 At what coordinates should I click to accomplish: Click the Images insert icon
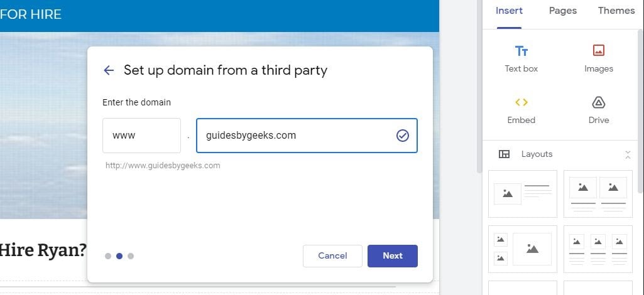pyautogui.click(x=598, y=51)
